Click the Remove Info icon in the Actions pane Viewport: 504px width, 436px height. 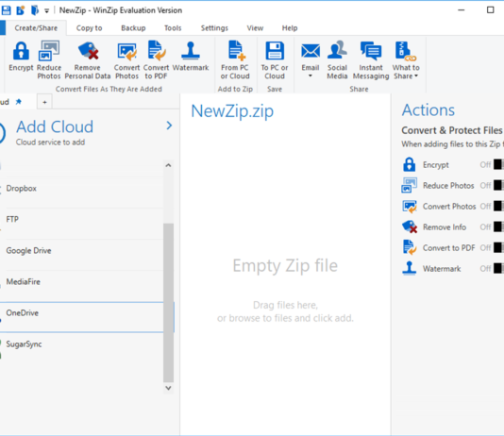point(410,226)
